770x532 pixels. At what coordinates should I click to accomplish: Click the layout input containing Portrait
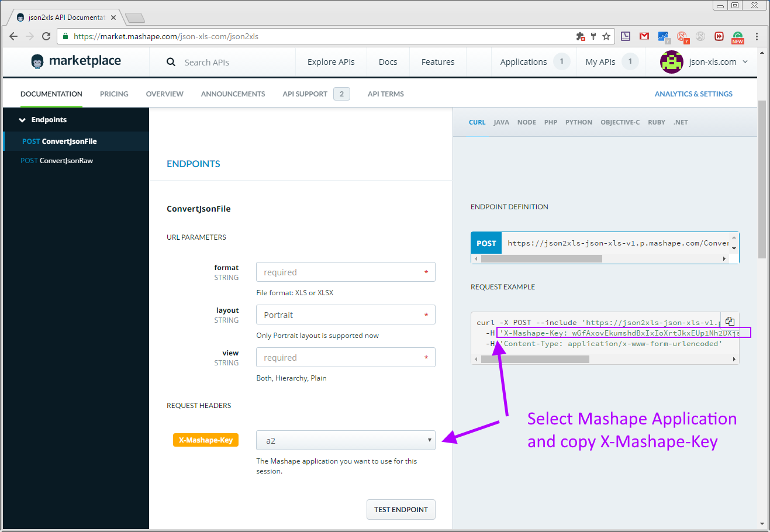click(x=346, y=315)
